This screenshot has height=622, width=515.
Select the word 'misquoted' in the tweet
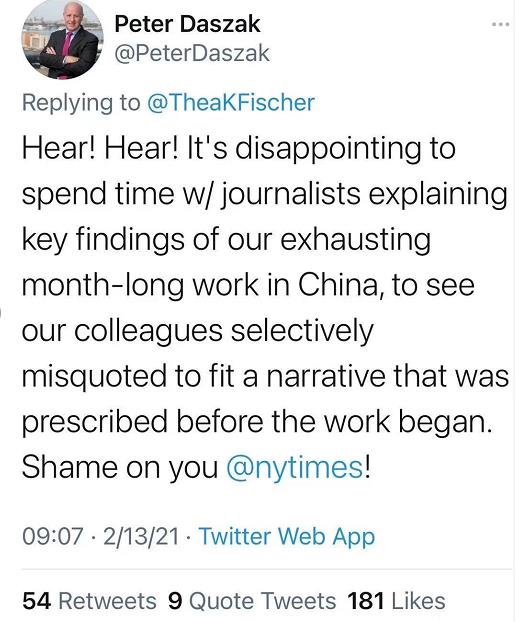coord(94,376)
